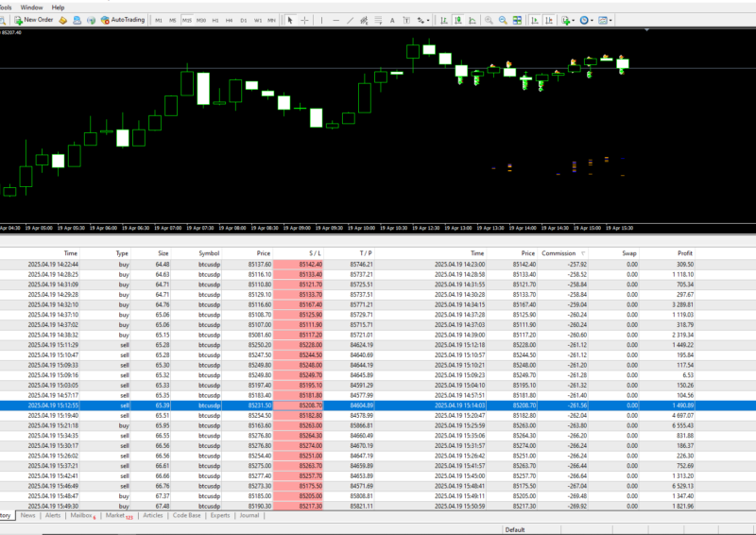Toggle the AutoTrading button
The width and height of the screenshot is (756, 535).
pyautogui.click(x=122, y=20)
